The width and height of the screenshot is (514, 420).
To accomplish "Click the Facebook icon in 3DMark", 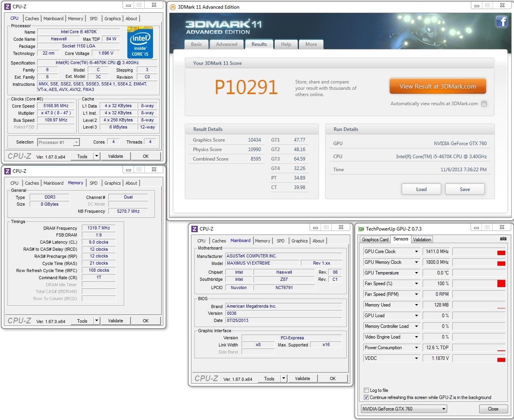I will [501, 21].
